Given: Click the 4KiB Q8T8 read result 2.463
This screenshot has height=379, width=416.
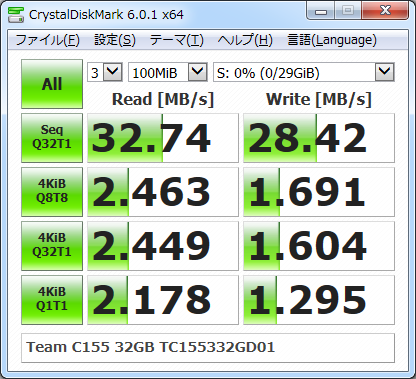Looking at the screenshot, I should coord(163,192).
